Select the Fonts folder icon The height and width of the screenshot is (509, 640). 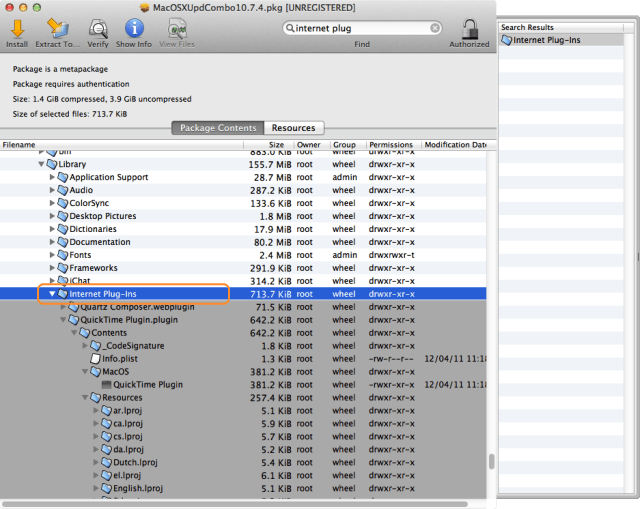62,255
